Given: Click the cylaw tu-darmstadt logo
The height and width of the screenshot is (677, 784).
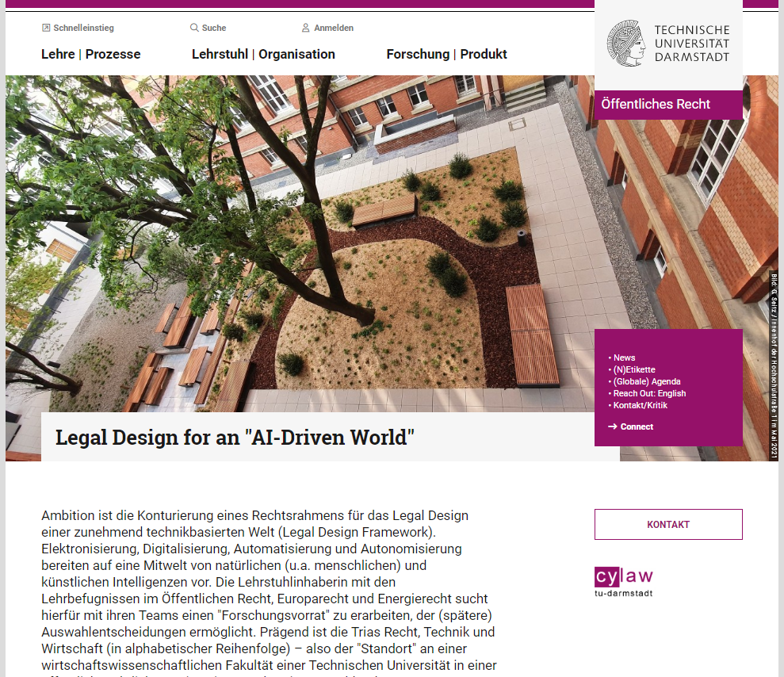Looking at the screenshot, I should [x=624, y=581].
